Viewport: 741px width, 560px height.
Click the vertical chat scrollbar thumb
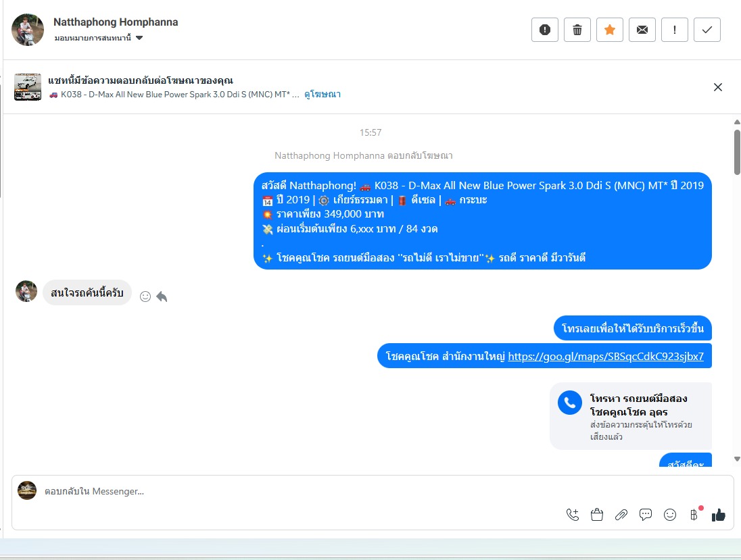[x=737, y=152]
